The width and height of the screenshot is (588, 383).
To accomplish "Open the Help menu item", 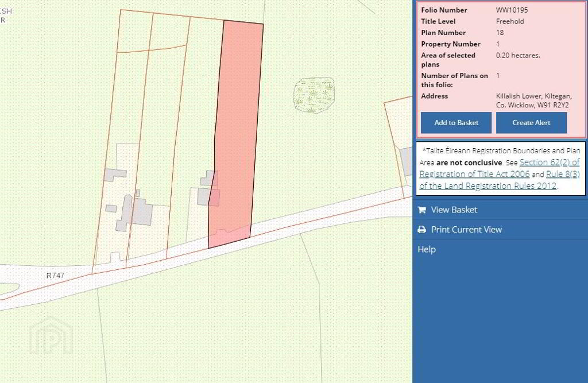I will 427,249.
